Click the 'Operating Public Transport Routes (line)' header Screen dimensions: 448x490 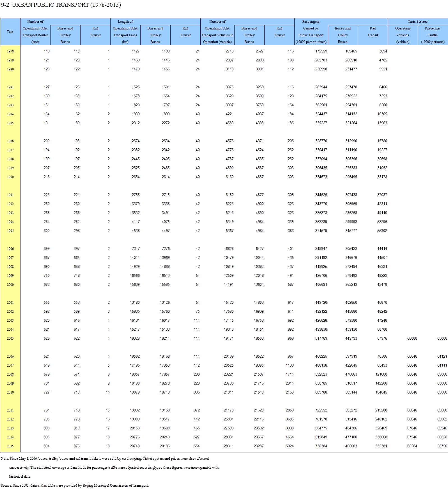tap(35, 35)
